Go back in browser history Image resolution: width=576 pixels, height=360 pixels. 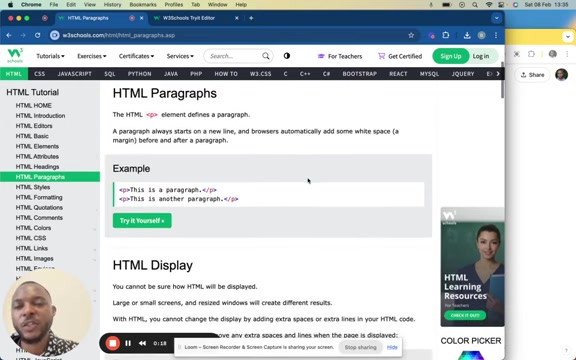pyautogui.click(x=9, y=35)
